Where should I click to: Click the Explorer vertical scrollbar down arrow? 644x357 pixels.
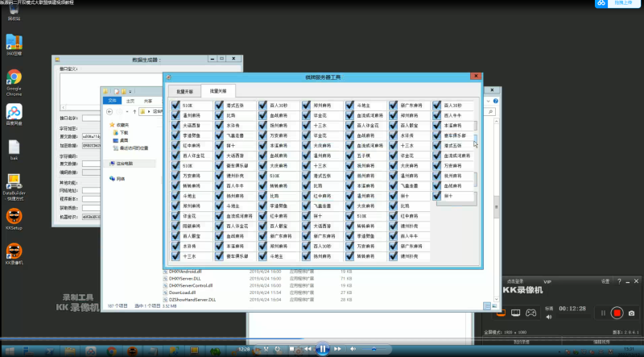[x=496, y=300]
